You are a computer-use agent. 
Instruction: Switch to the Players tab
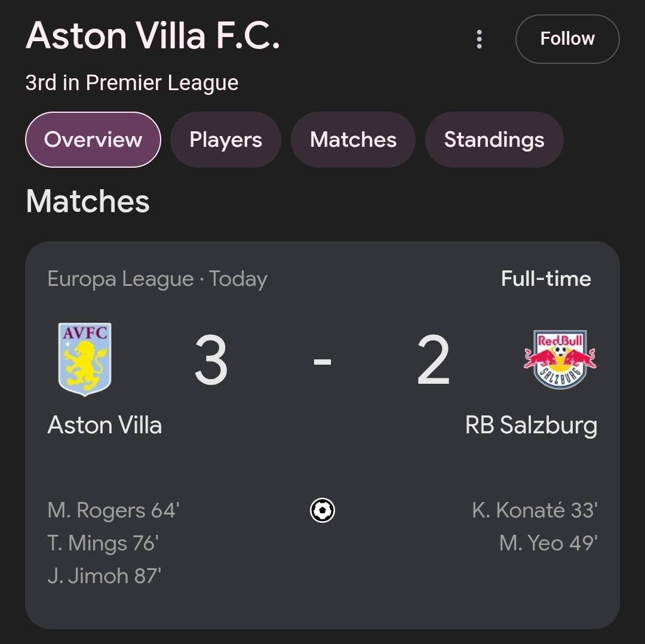[226, 140]
